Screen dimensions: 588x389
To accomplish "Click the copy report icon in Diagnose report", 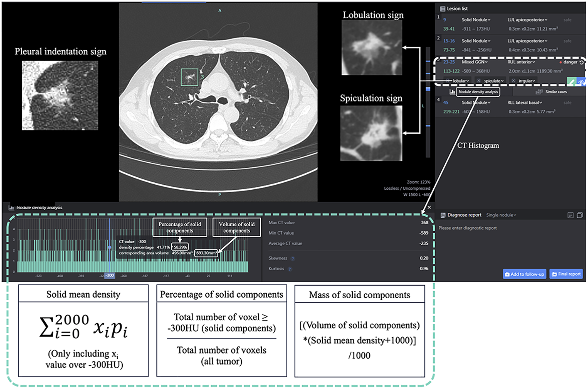I will pos(580,215).
